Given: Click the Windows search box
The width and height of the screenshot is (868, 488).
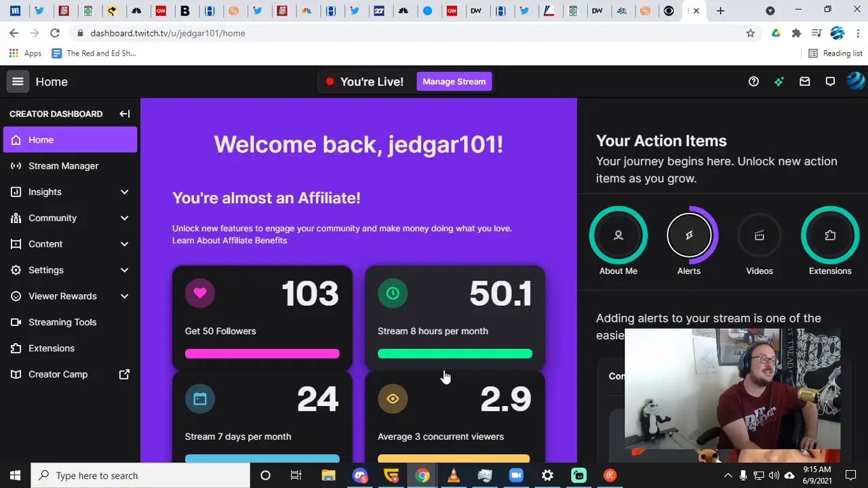Looking at the screenshot, I should tap(141, 476).
